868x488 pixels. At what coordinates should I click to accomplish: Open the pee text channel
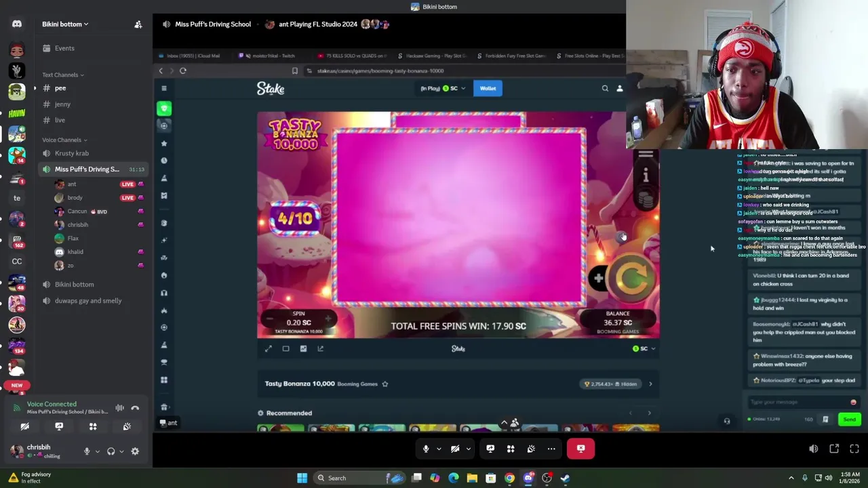click(92, 88)
